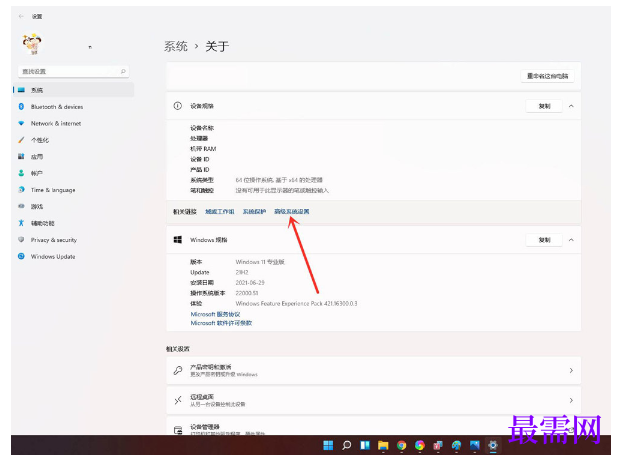
Task: Click the Settings gear on the taskbar
Action: [x=493, y=446]
